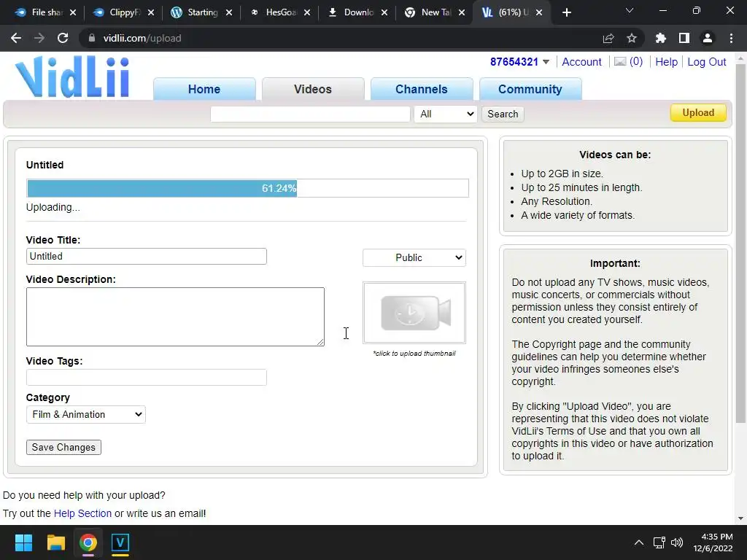Click the network tray icon
747x560 pixels.
tap(659, 542)
